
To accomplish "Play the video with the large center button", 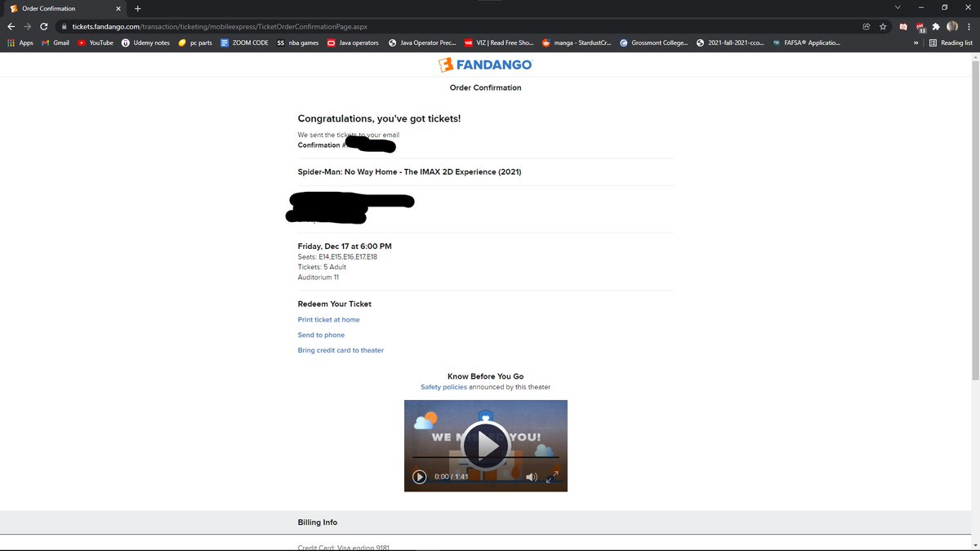I will (486, 445).
